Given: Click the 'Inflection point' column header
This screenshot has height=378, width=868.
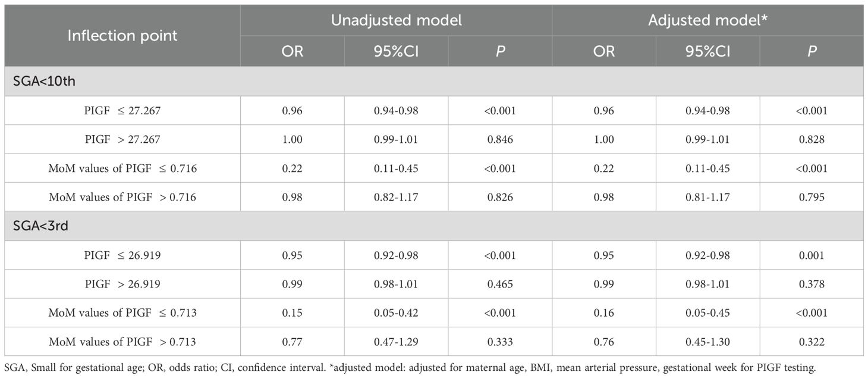Looking at the screenshot, I should (x=122, y=36).
